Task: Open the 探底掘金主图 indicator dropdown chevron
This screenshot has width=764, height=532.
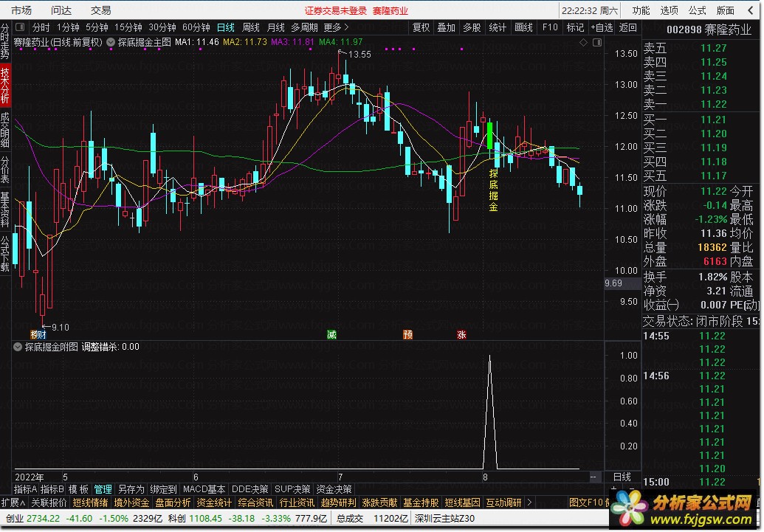Action: pyautogui.click(x=111, y=42)
